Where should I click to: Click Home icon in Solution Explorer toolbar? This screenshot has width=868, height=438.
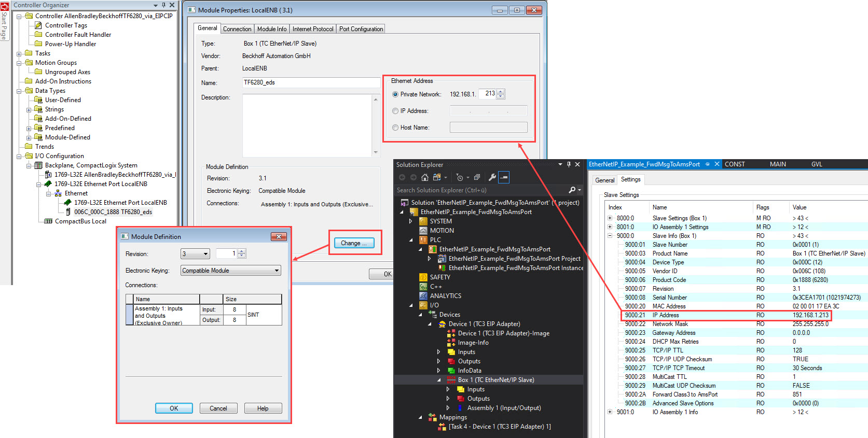(425, 177)
